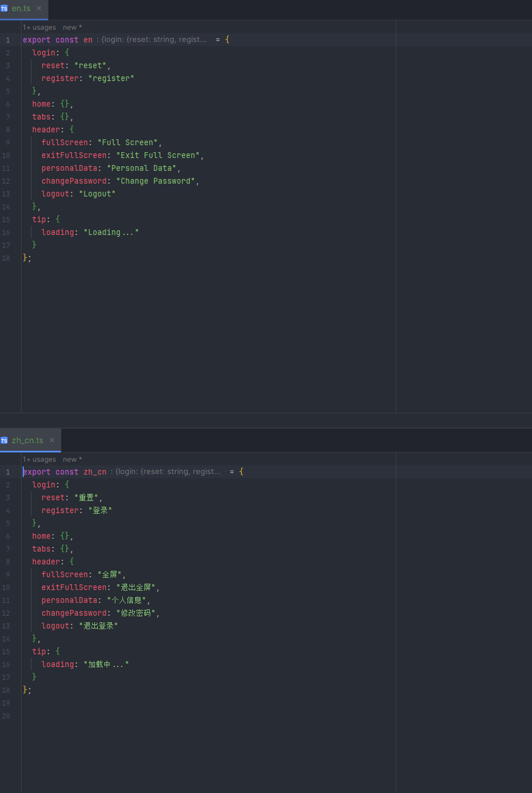Click the 'login' key in zh_cn.ts
Screen dimensions: 532x793
click(x=44, y=485)
